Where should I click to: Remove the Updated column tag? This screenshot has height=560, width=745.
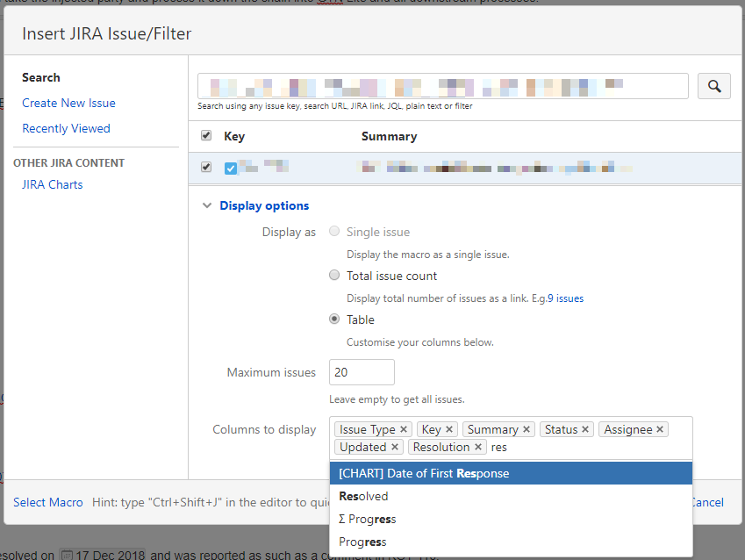click(395, 447)
